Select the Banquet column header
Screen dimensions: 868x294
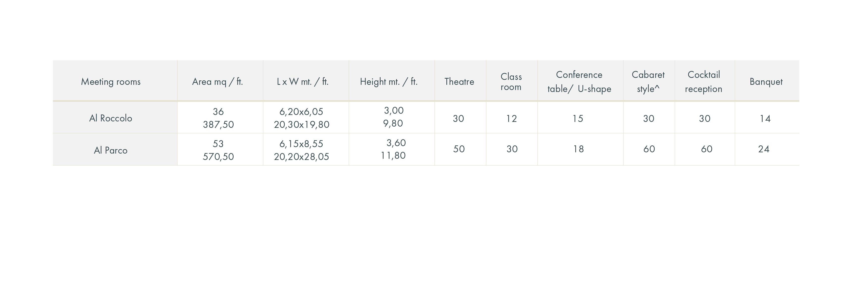766,82
